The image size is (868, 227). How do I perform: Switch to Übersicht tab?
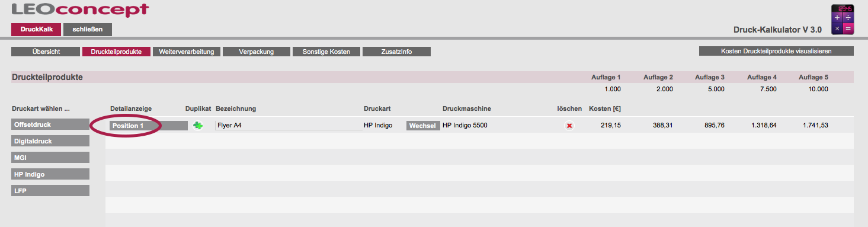pyautogui.click(x=44, y=52)
